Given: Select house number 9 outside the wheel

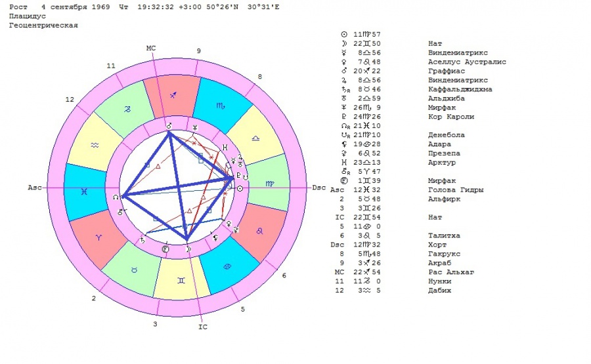Looking at the screenshot, I should [199, 50].
